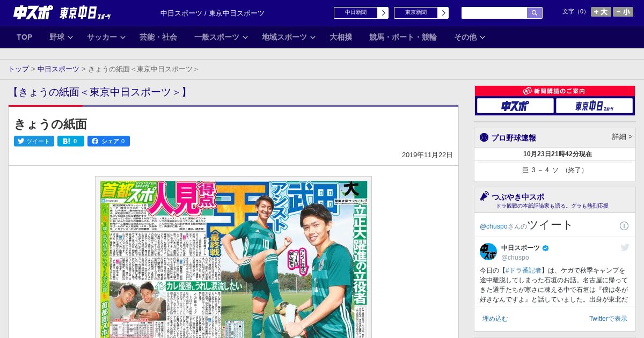Expand the 地域スポーツ dropdown chevron
Screen dimensions: 644x338
point(313,37)
